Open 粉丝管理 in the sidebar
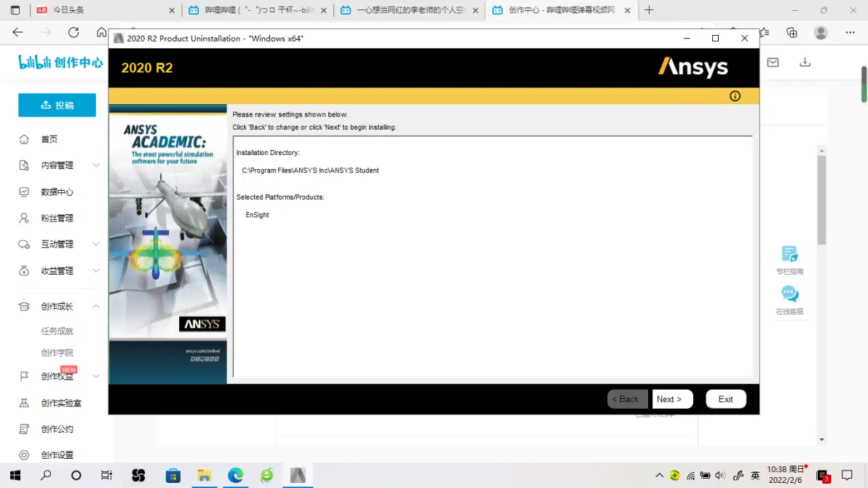Image resolution: width=868 pixels, height=488 pixels. [x=57, y=218]
